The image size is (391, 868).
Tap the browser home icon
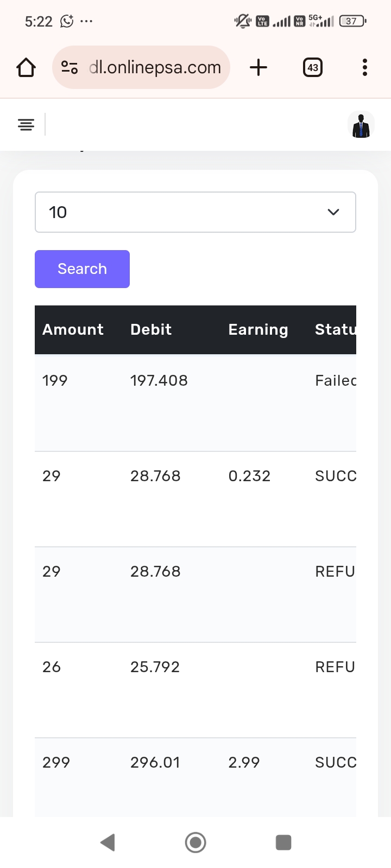tap(26, 68)
